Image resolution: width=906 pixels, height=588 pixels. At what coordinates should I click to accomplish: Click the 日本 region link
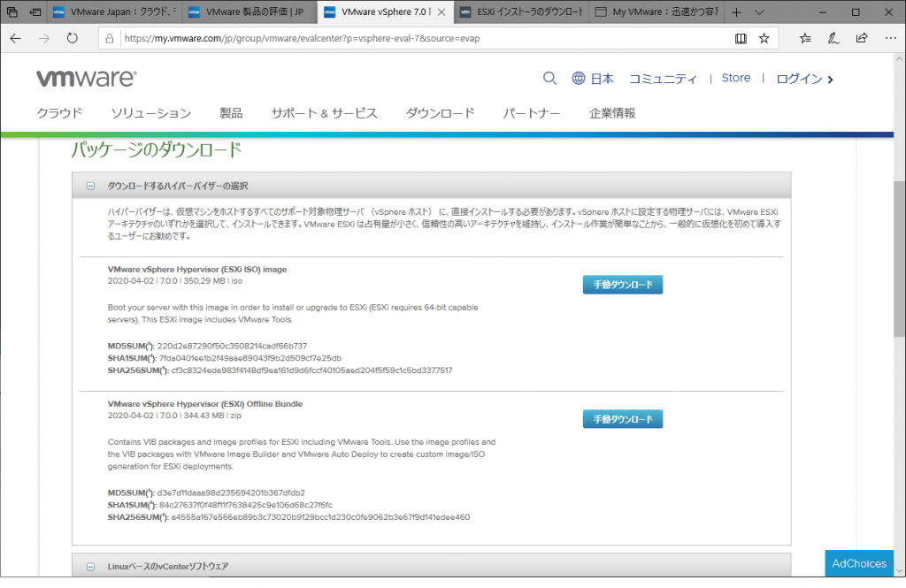coord(602,79)
